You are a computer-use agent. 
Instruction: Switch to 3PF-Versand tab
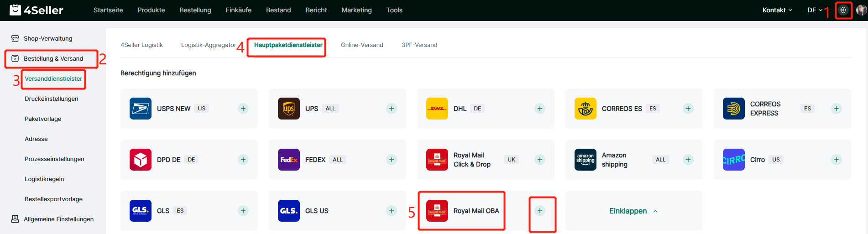tap(419, 45)
